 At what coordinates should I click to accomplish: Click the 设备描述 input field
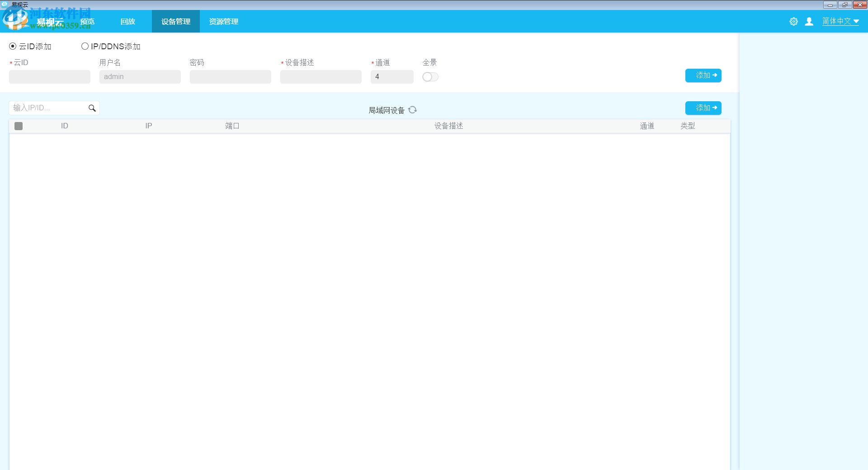pos(321,77)
